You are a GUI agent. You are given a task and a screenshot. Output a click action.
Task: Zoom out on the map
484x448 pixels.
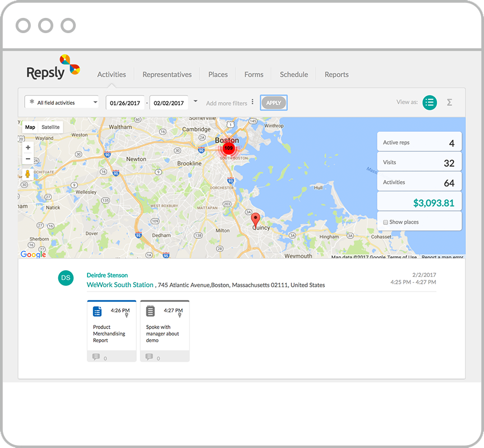28,159
